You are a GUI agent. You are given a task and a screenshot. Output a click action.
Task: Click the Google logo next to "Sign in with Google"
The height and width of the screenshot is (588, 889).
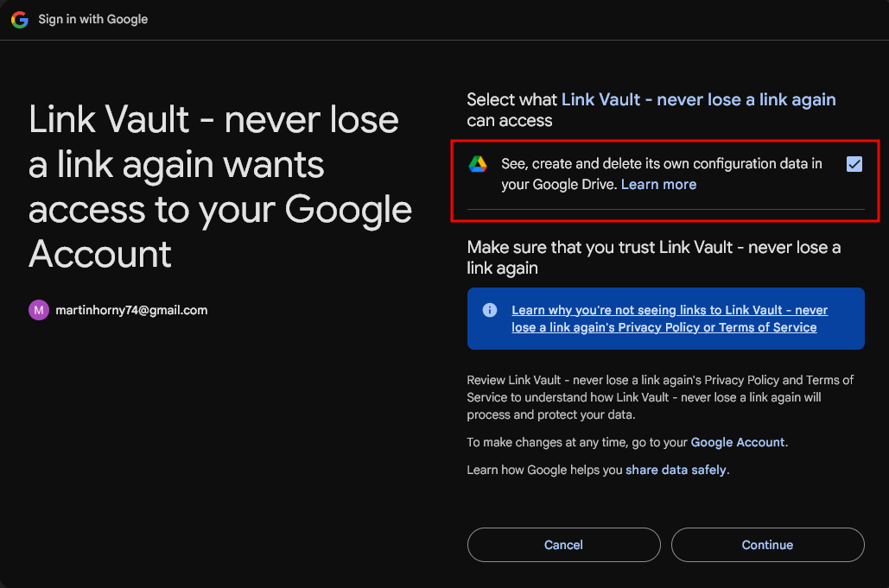[19, 20]
